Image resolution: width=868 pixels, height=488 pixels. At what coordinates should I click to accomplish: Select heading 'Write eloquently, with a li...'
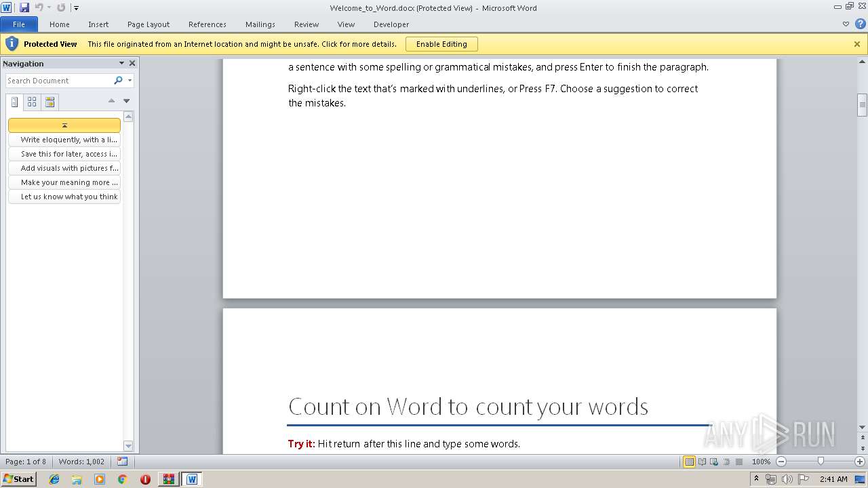(x=64, y=140)
